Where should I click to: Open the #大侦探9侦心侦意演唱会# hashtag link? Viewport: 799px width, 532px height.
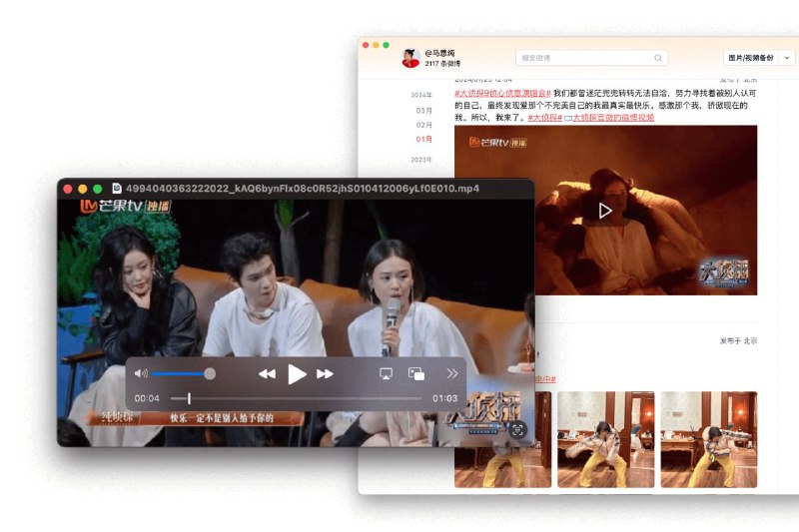tap(502, 93)
